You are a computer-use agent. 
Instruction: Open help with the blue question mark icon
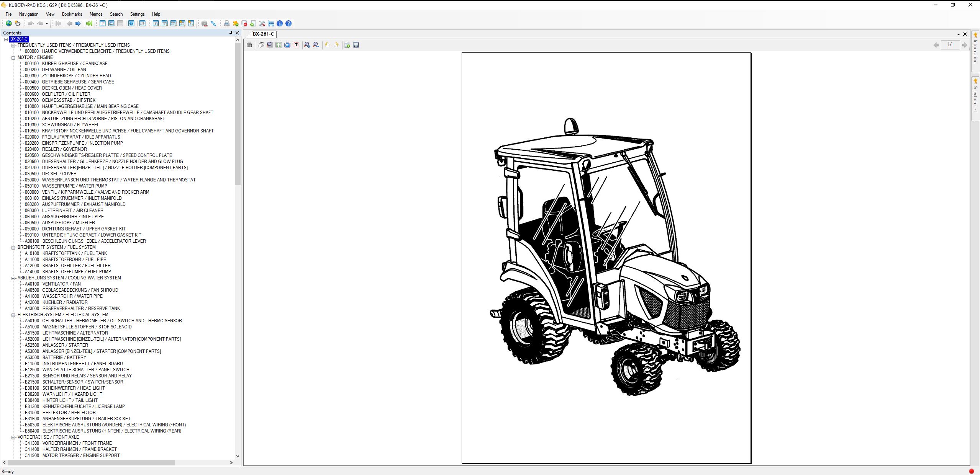coord(288,23)
